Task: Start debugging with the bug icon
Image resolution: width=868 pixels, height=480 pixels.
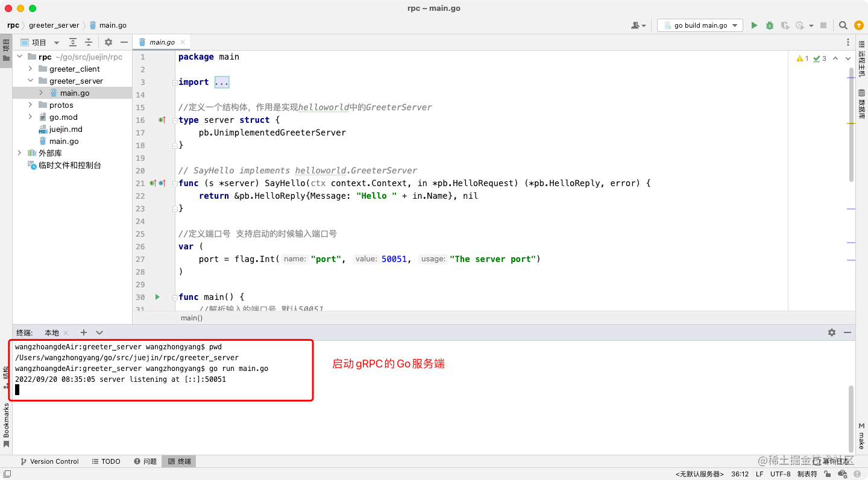Action: click(770, 25)
